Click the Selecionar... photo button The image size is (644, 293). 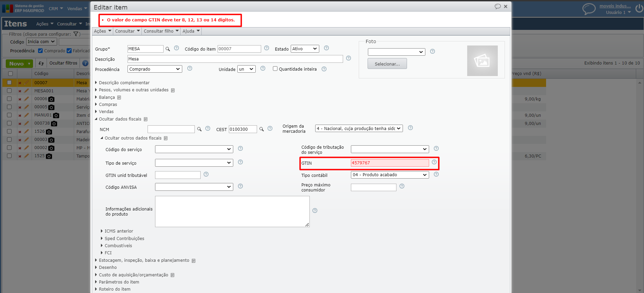[387, 64]
